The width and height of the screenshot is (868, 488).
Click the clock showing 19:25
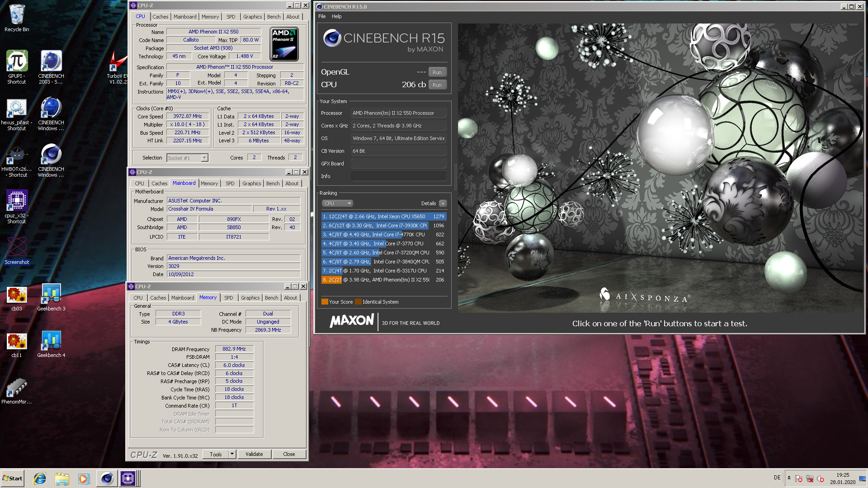click(x=843, y=475)
